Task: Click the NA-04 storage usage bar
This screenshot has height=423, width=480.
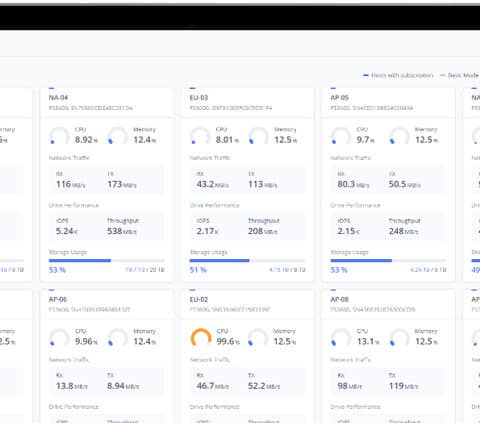Action: (107, 260)
